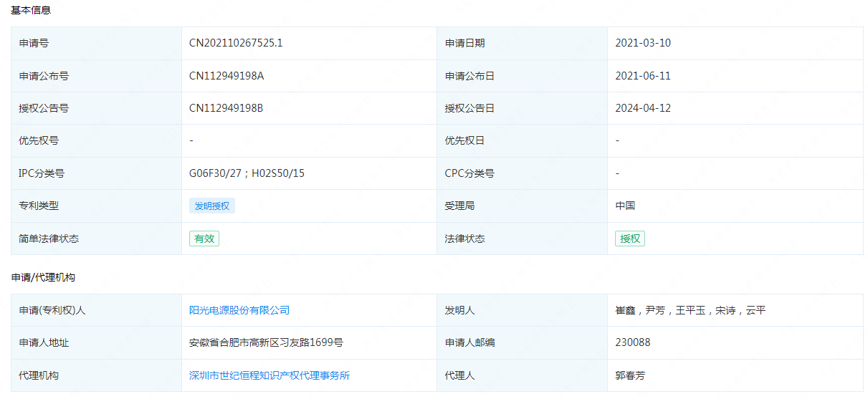868x399 pixels.
Task: Click the IPC分类号 label cell
Action: [x=96, y=173]
